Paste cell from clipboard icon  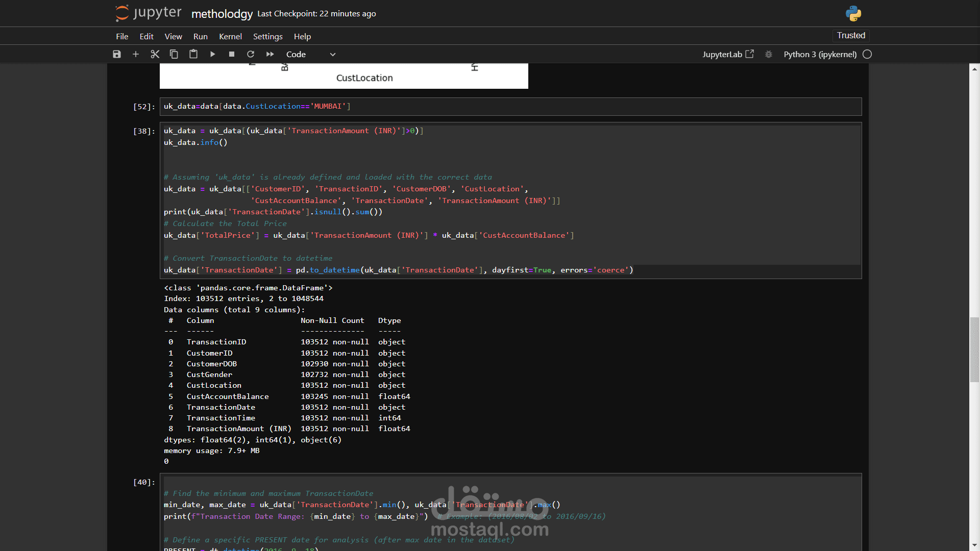click(193, 54)
